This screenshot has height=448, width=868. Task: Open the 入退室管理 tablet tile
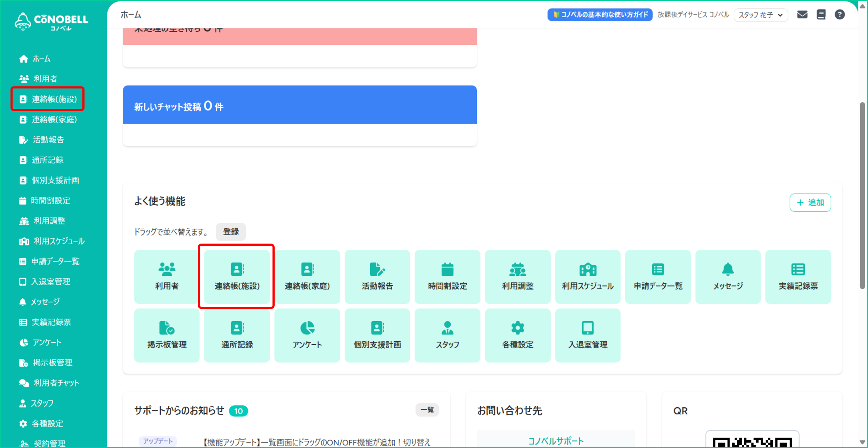[x=588, y=335]
